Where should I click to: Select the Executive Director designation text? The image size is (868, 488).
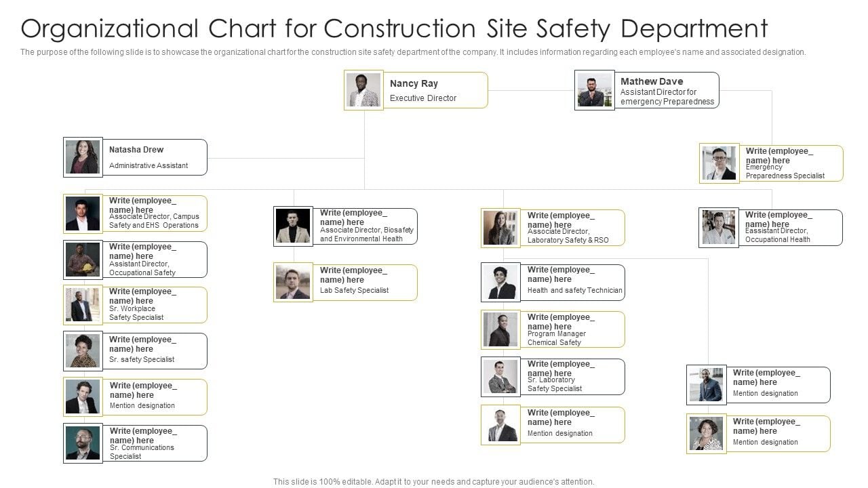pyautogui.click(x=423, y=98)
